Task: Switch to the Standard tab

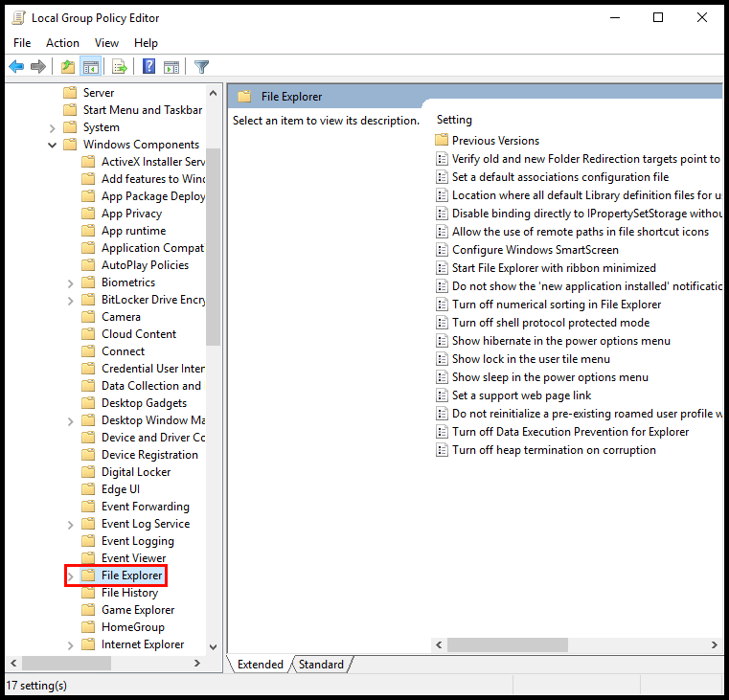Action: pyautogui.click(x=321, y=665)
